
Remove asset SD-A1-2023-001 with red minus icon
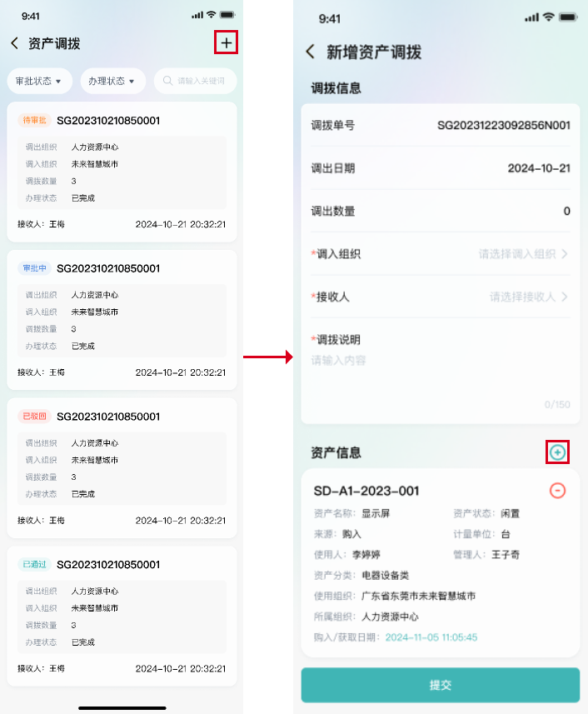pos(558,491)
